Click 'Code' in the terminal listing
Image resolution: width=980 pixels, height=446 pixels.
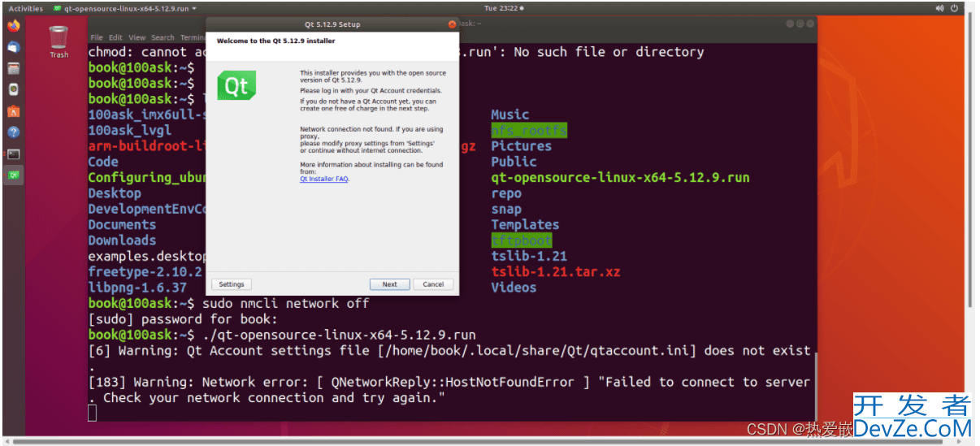pos(103,162)
